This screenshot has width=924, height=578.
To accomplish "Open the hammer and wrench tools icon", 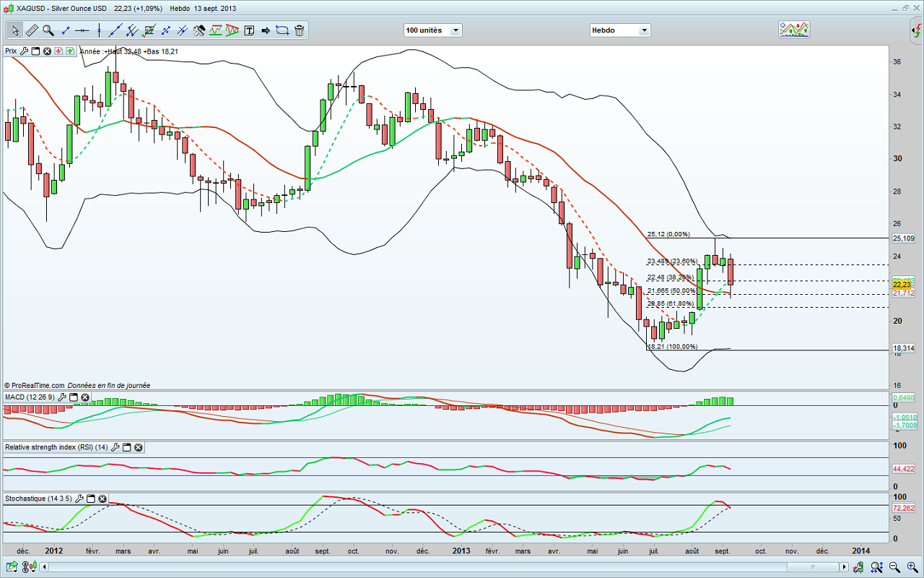I will (x=199, y=30).
